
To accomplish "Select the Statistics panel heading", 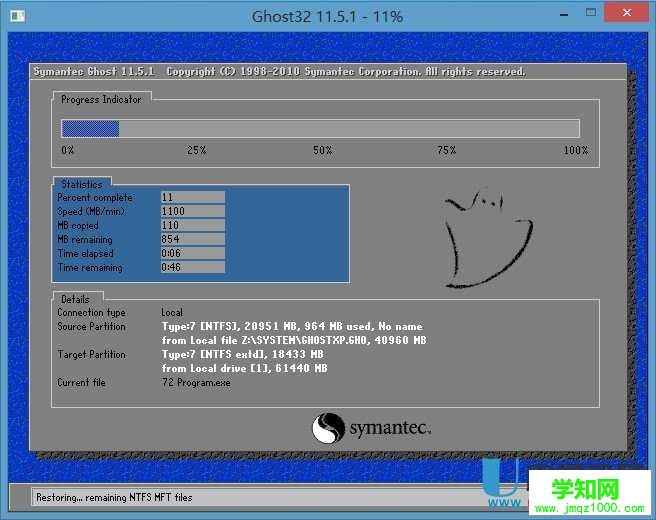I will (x=82, y=184).
